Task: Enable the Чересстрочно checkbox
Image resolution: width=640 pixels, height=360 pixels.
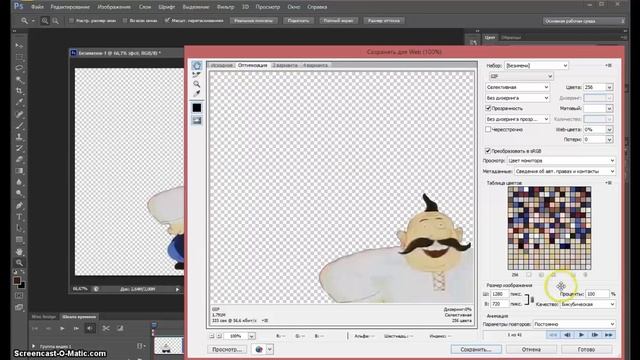Action: (x=488, y=129)
